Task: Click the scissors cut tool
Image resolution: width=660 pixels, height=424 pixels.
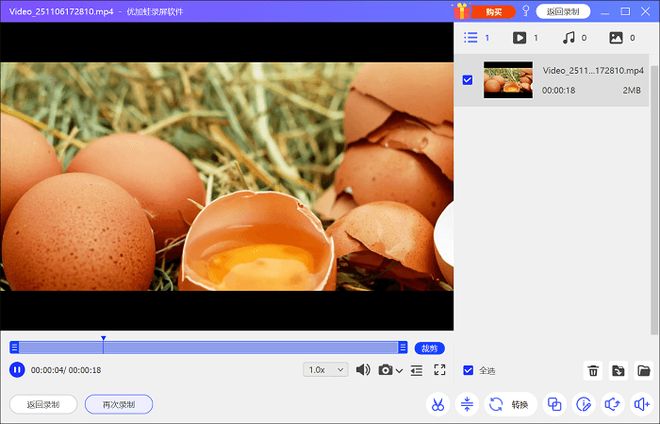Action: pyautogui.click(x=437, y=405)
